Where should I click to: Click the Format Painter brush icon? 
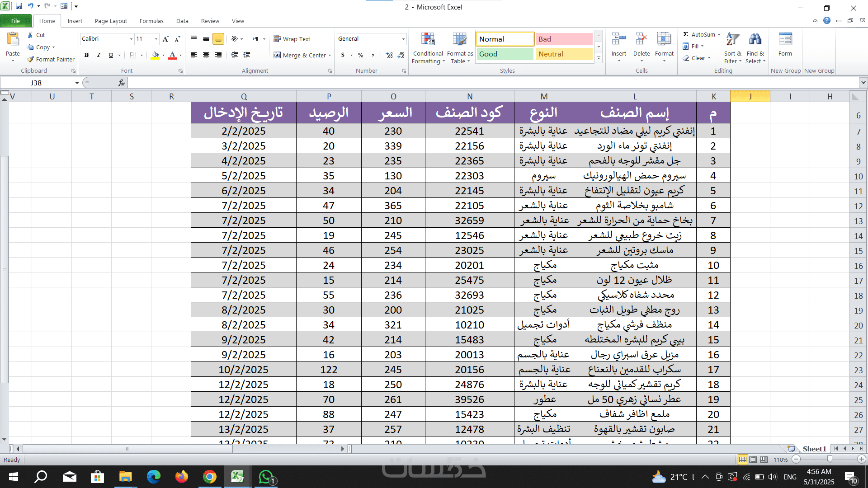point(31,59)
